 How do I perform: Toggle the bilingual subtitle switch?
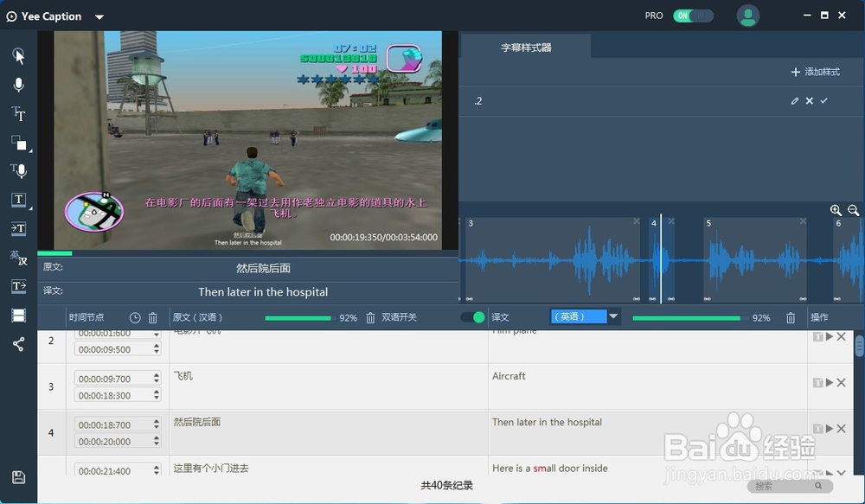[473, 317]
